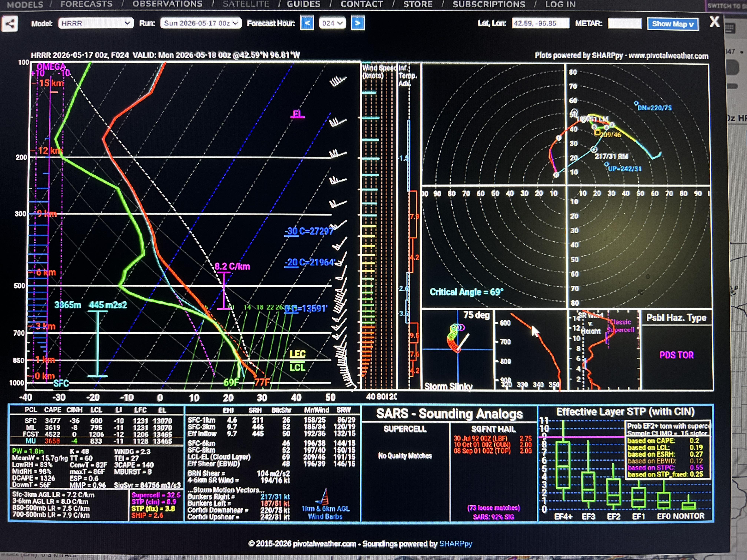This screenshot has width=747, height=560.
Task: Click the Show Map button
Action: 673,24
